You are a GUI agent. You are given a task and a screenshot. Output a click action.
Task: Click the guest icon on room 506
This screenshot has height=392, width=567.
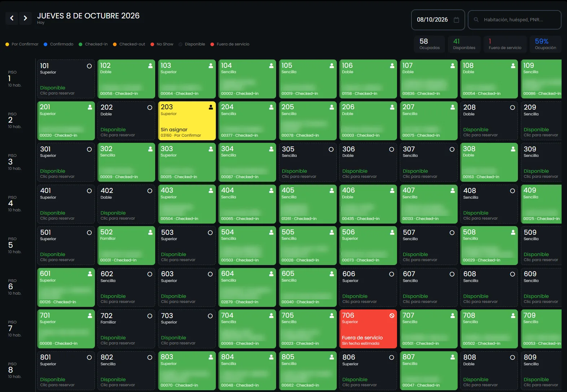[392, 233]
